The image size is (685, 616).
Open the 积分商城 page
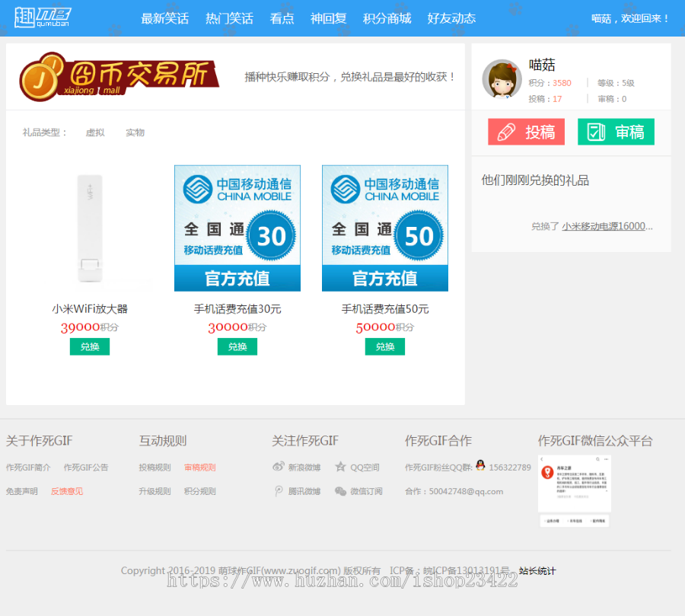click(x=387, y=18)
